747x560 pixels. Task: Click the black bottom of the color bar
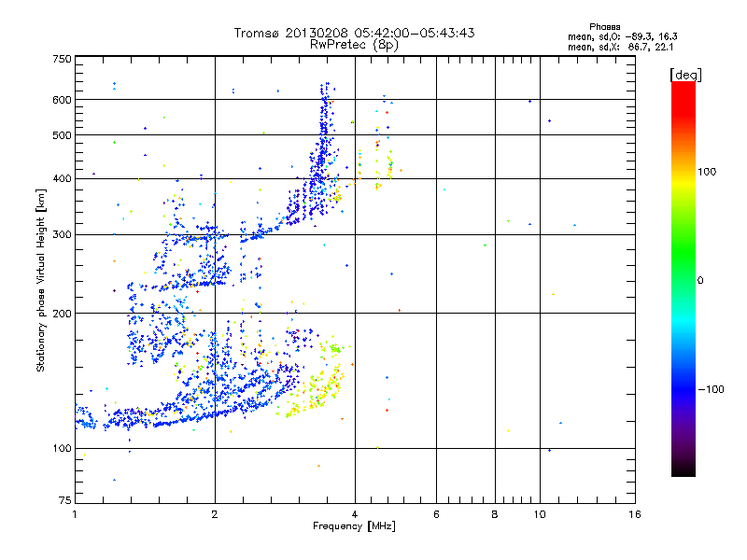[x=684, y=469]
